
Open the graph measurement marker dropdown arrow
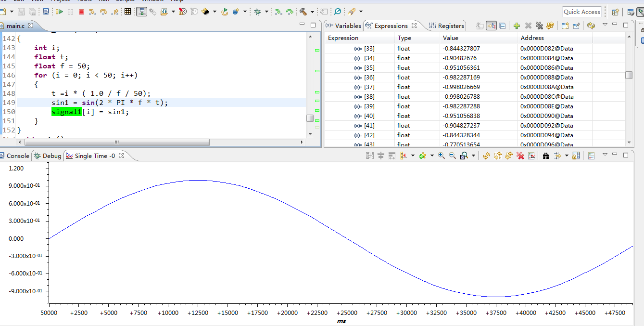pos(413,156)
